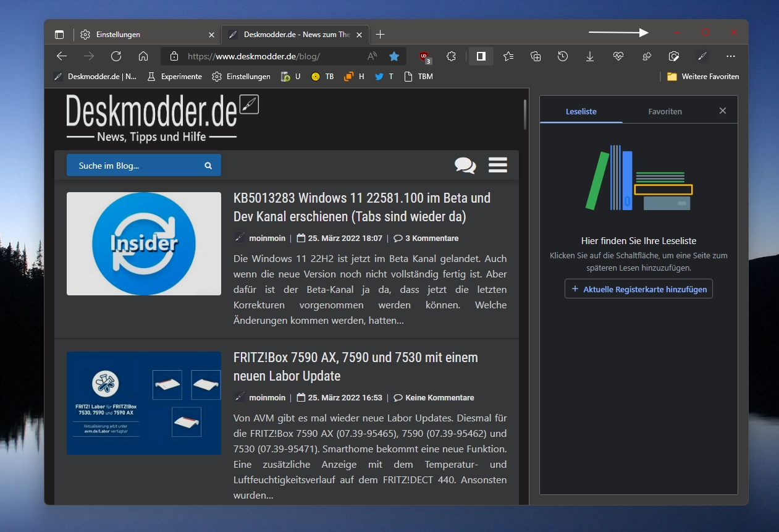The height and width of the screenshot is (532, 779).
Task: Open the Insider article thumbnail
Action: tap(144, 243)
